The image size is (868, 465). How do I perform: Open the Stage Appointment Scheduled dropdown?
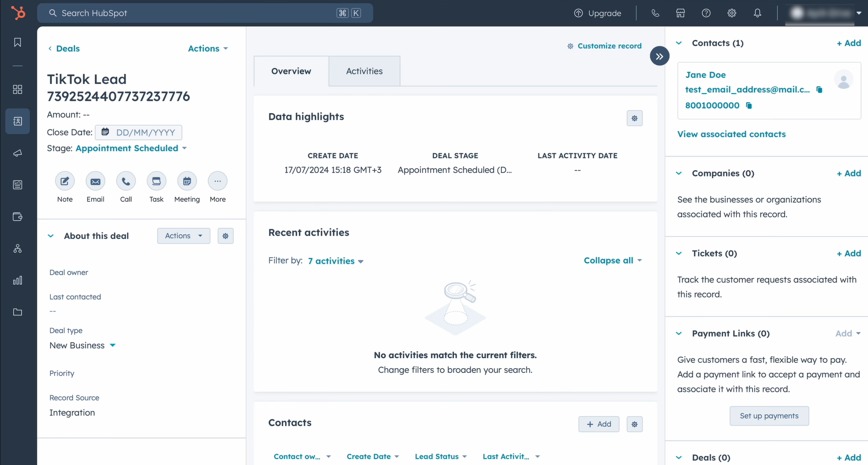tap(132, 148)
